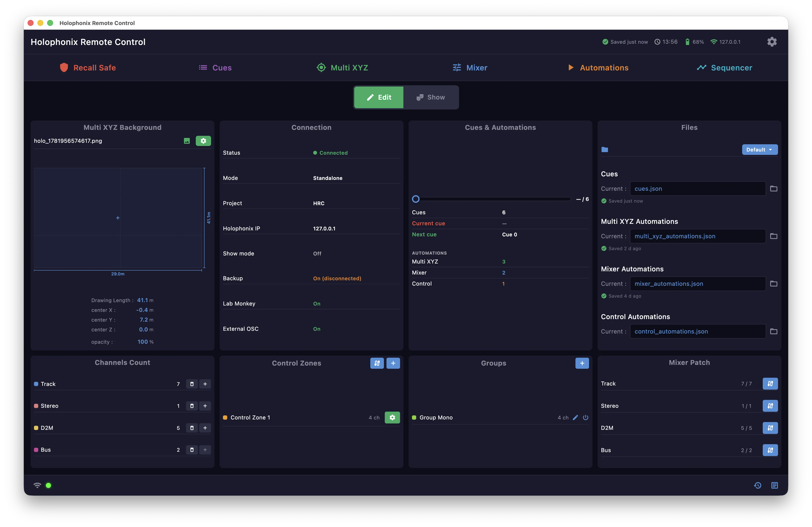Click the wifi icon in bottom bar
Image resolution: width=812 pixels, height=527 pixels.
[x=37, y=485]
